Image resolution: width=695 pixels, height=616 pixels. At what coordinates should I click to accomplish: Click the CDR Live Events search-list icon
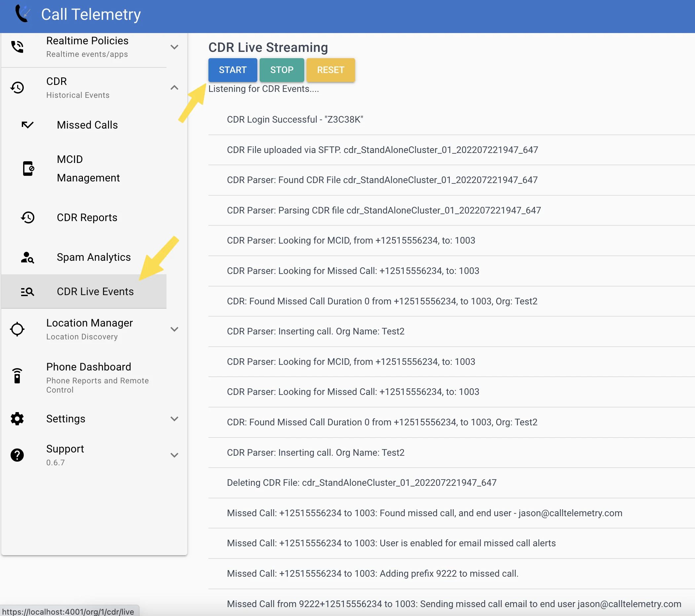click(x=27, y=292)
